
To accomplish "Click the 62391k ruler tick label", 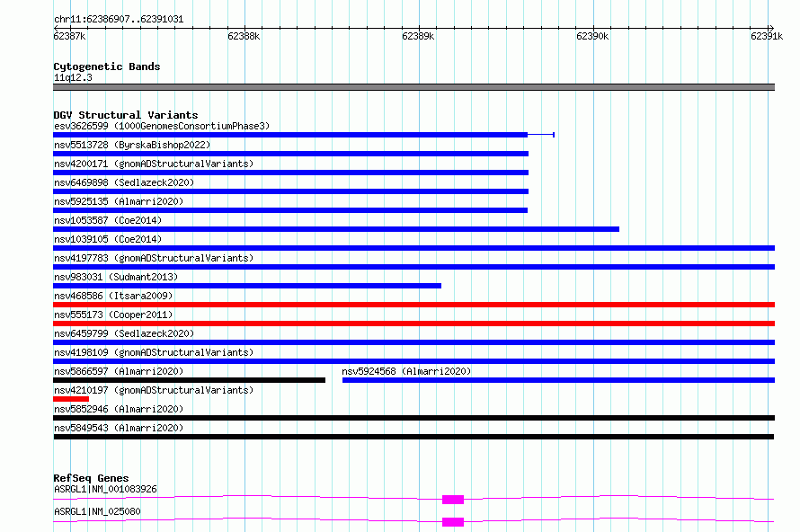I will 767,36.
